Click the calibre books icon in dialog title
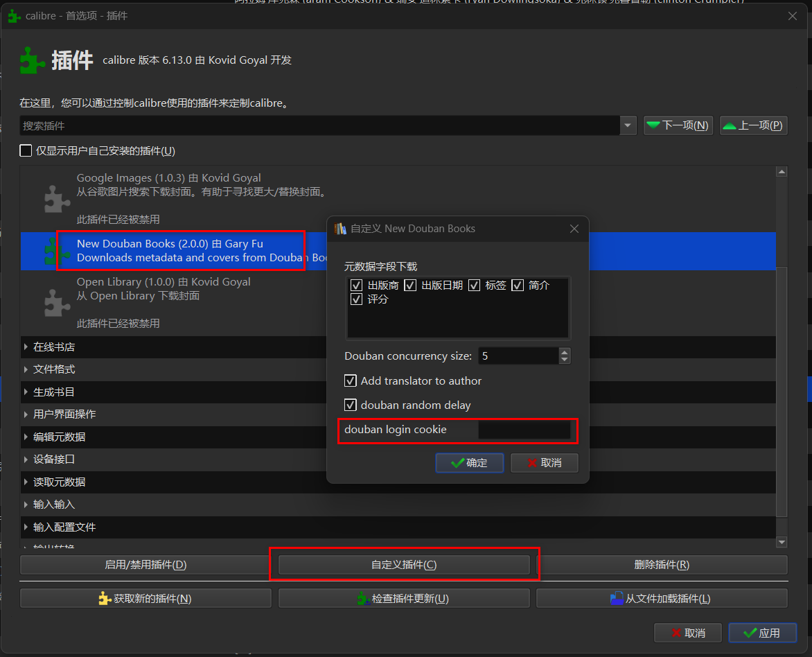The width and height of the screenshot is (812, 657). pos(340,229)
